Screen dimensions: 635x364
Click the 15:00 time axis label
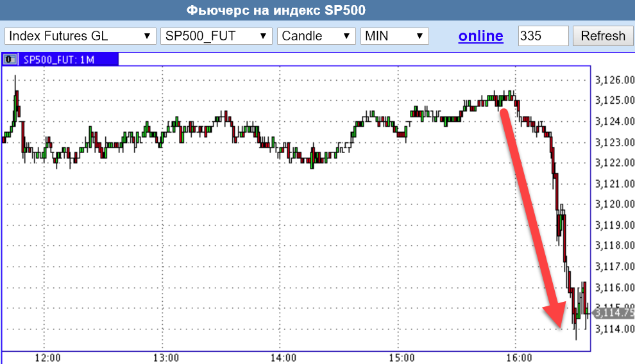click(402, 357)
